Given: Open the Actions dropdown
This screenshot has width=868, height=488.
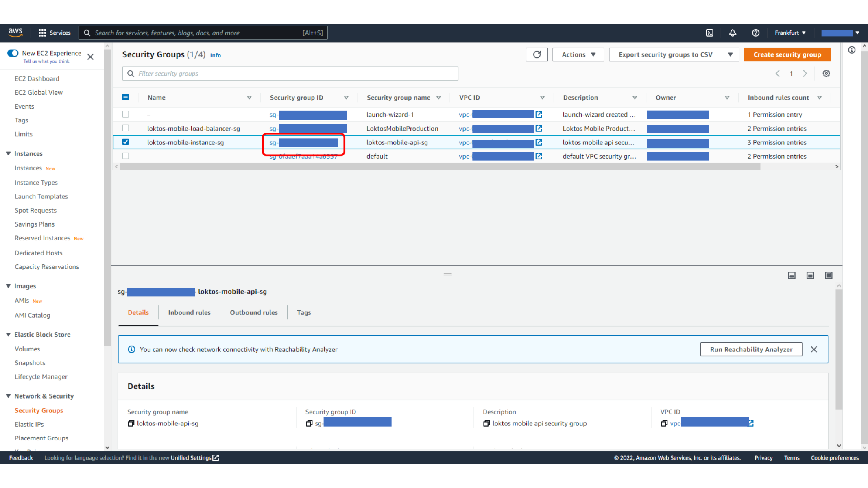Looking at the screenshot, I should 578,54.
